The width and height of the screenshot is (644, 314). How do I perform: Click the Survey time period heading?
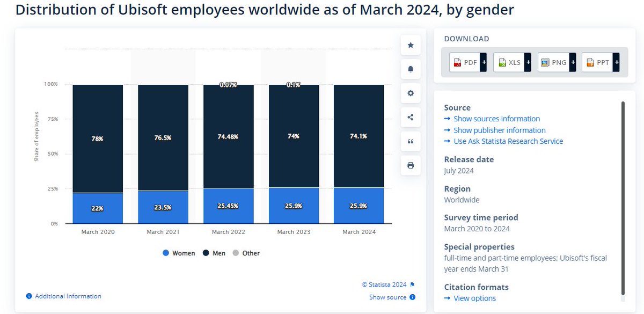[x=481, y=217]
